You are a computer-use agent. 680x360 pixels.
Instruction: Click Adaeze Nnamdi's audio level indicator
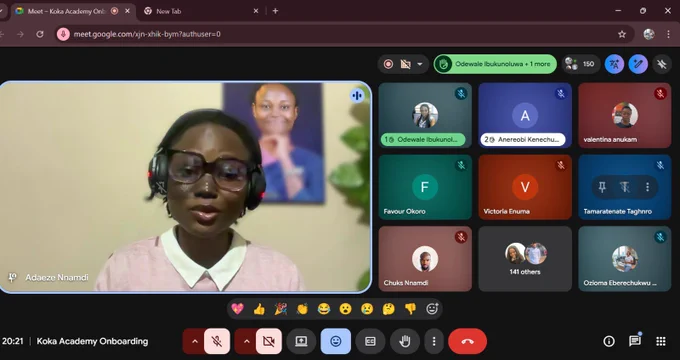click(357, 95)
